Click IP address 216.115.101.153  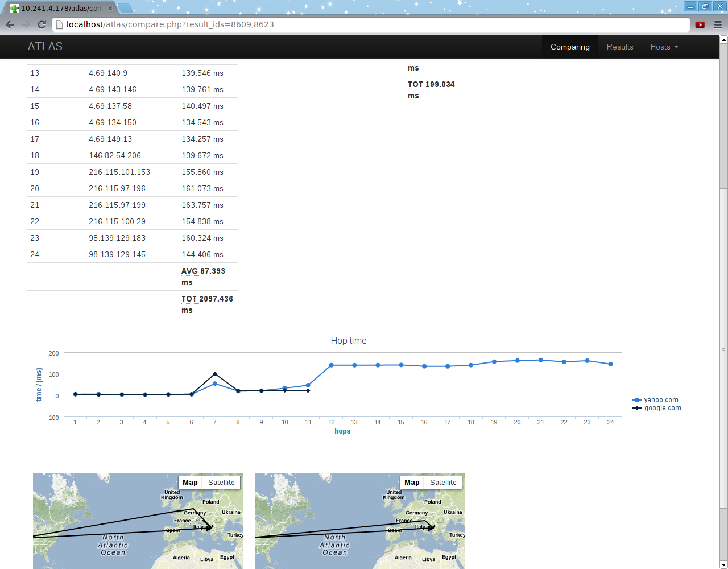119,172
